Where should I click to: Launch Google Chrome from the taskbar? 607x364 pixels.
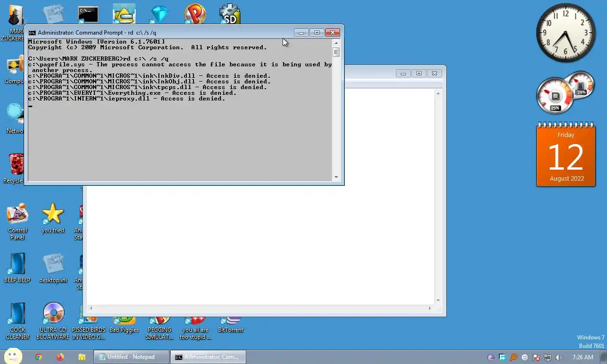point(38,357)
